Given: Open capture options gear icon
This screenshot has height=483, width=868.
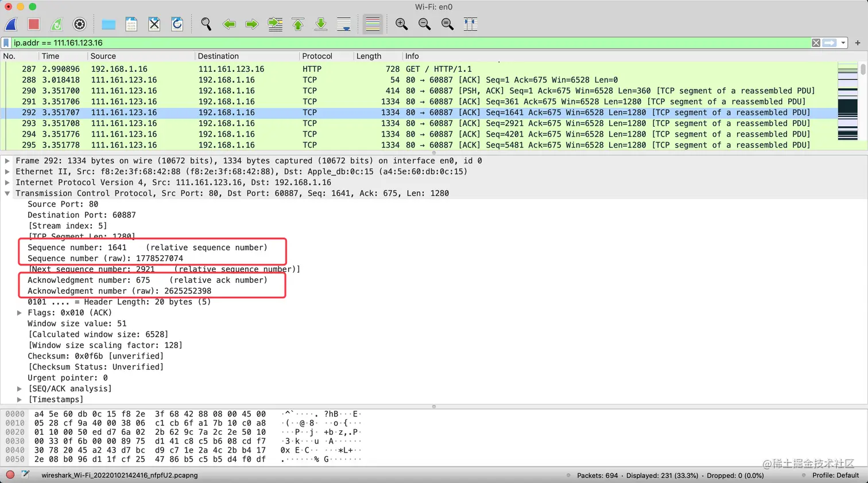Looking at the screenshot, I should coord(80,24).
